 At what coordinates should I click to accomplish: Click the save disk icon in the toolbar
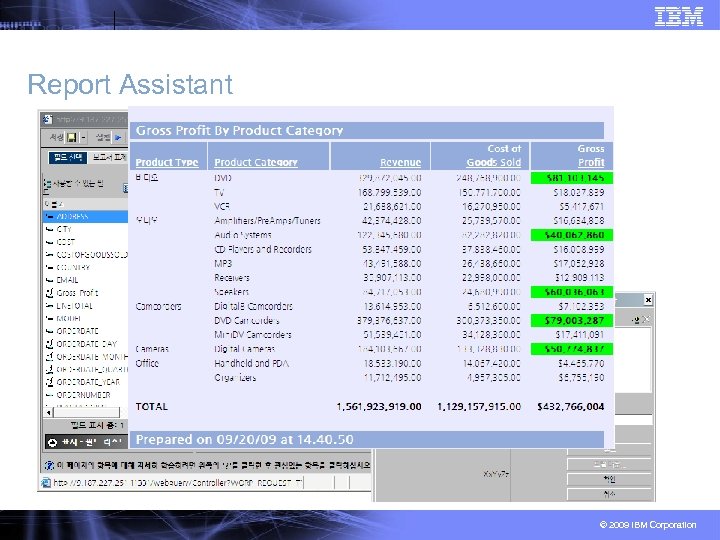point(72,137)
